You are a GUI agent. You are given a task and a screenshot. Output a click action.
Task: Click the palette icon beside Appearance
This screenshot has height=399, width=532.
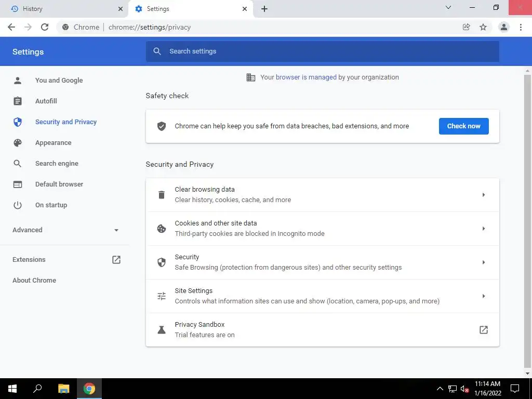(18, 143)
